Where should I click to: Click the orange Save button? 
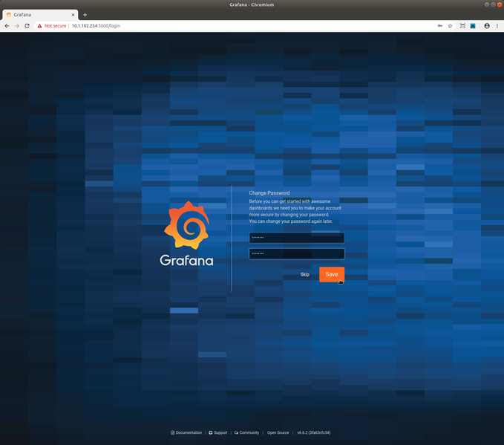[332, 274]
